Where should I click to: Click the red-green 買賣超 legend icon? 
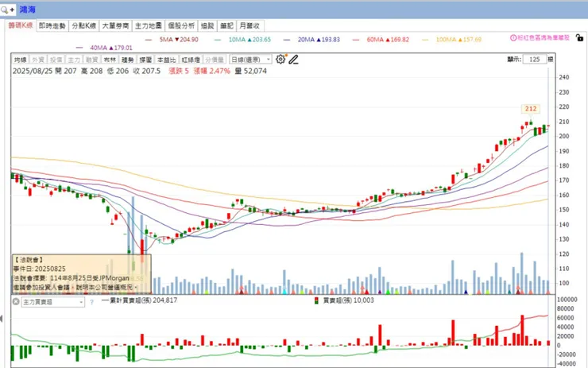(x=316, y=300)
